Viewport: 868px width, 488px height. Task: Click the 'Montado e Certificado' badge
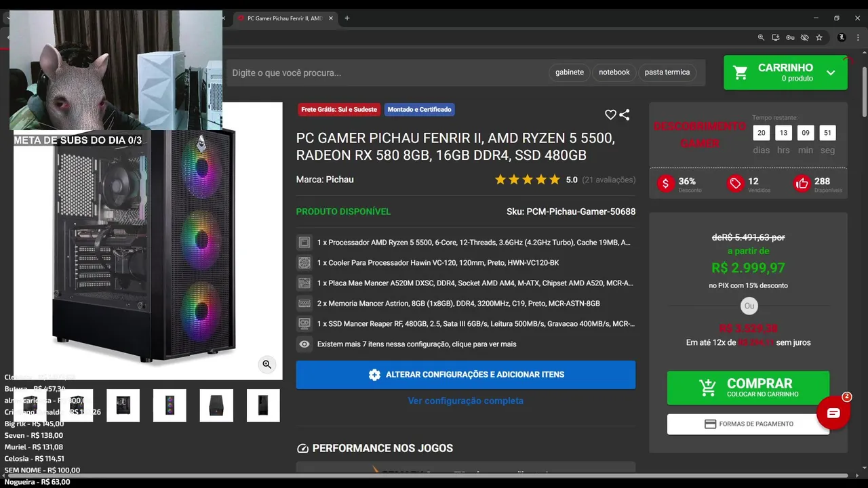[x=419, y=109]
